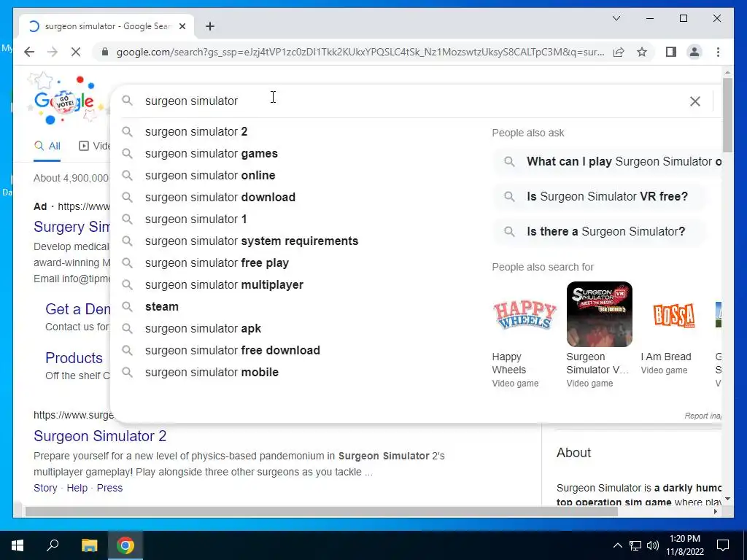Viewport: 747px width, 560px height.
Task: Open the notification center icon
Action: point(723,545)
